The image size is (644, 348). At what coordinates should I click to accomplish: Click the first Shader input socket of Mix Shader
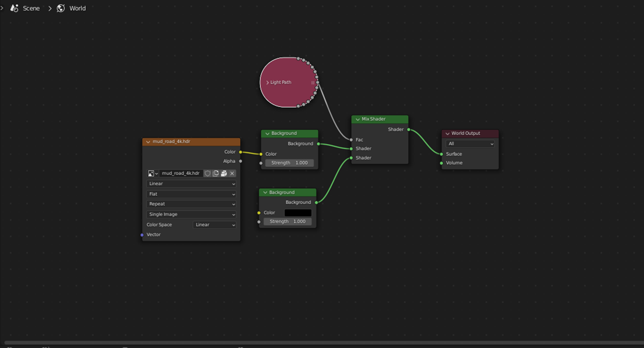(351, 149)
